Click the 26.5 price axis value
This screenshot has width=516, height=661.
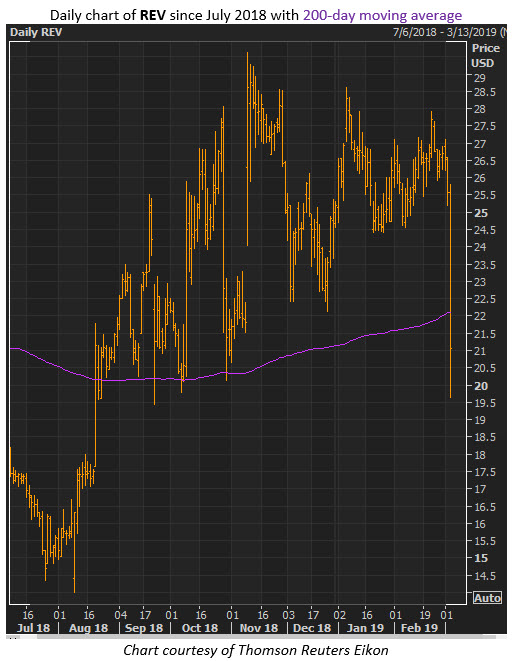point(484,161)
